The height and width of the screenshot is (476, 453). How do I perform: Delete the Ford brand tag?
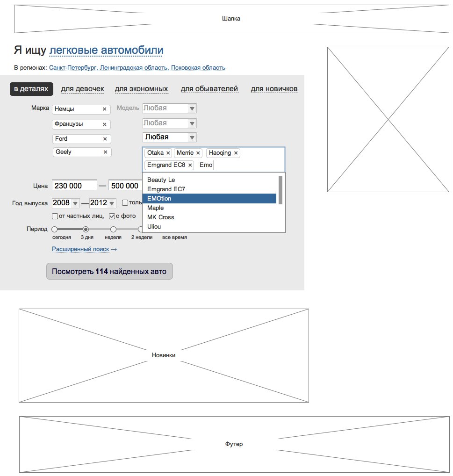105,139
